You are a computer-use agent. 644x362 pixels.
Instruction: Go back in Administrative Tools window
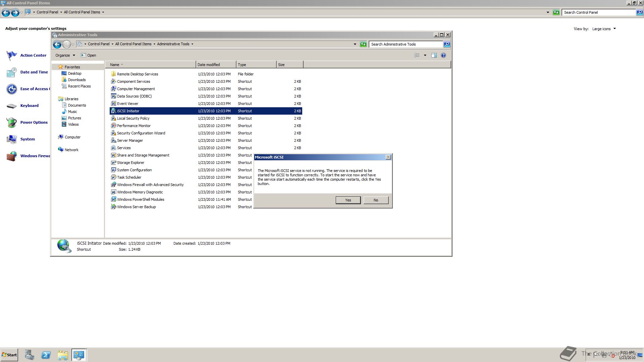tap(57, 44)
